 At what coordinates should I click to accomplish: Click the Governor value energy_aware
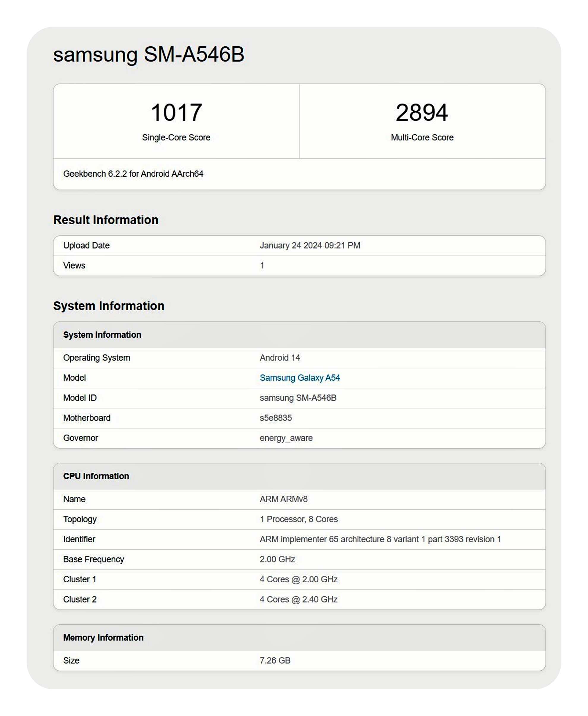(286, 438)
